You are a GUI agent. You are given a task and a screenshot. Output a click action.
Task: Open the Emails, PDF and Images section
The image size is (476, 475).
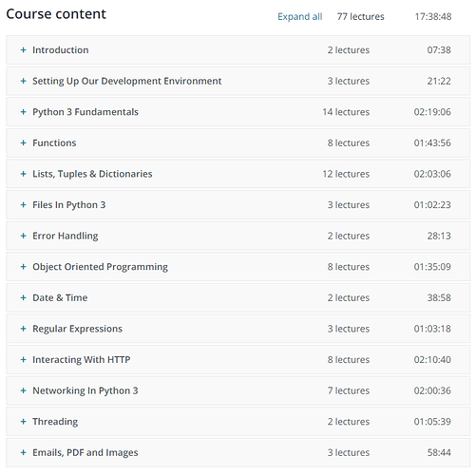[238, 453]
